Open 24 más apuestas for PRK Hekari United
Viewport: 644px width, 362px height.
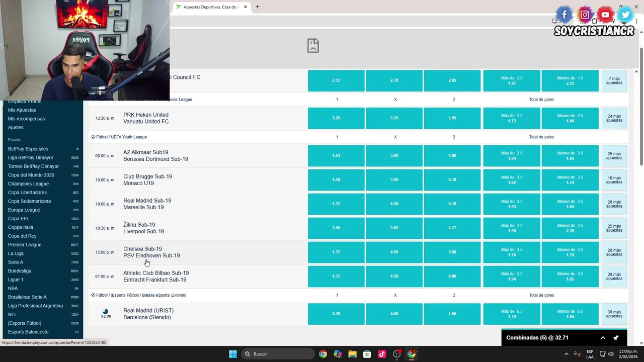(614, 118)
